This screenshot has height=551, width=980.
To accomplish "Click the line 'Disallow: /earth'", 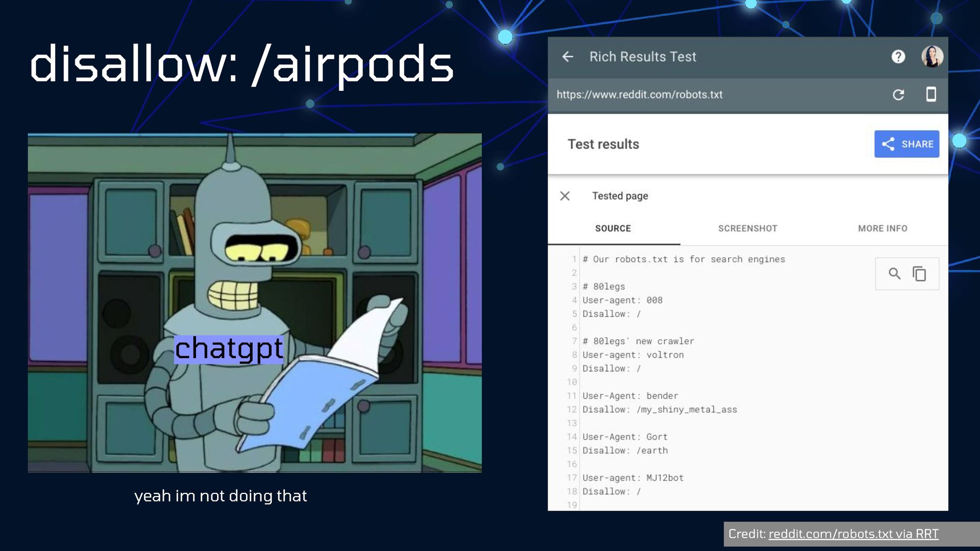I will [x=625, y=450].
